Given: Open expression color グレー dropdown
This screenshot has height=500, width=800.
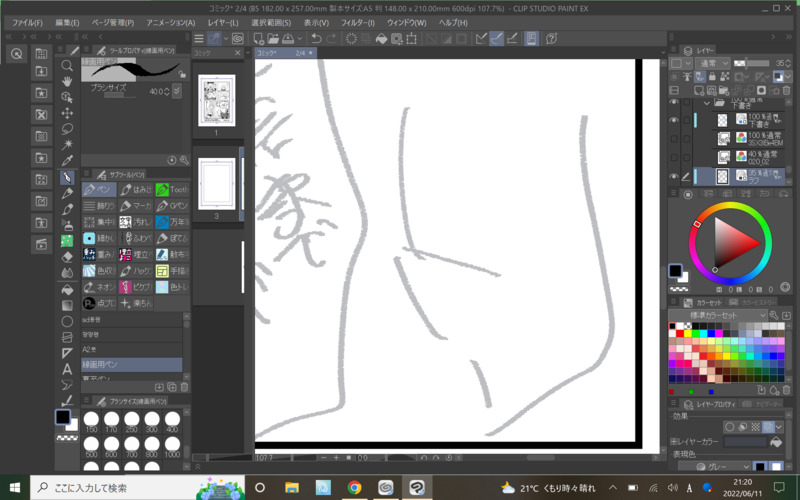Looking at the screenshot, I should 714,466.
